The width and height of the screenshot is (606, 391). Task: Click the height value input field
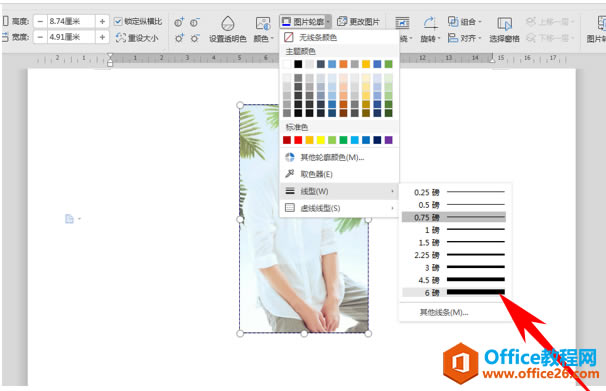point(71,21)
